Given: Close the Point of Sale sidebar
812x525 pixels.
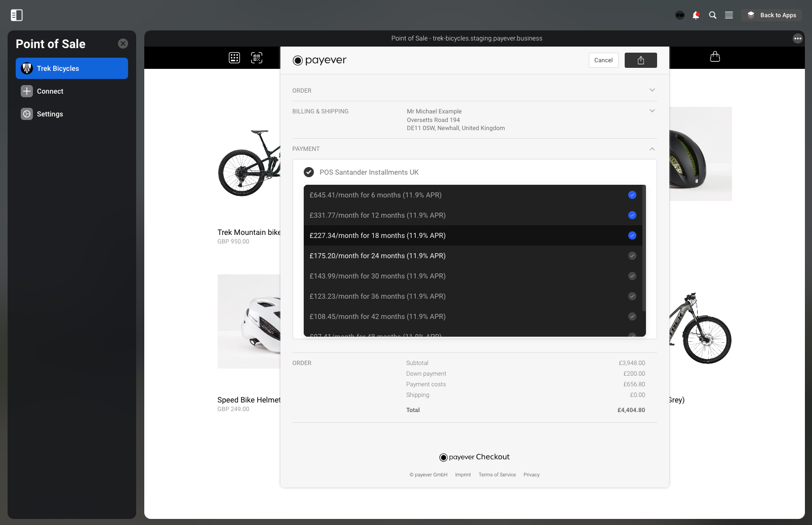Looking at the screenshot, I should pos(123,44).
